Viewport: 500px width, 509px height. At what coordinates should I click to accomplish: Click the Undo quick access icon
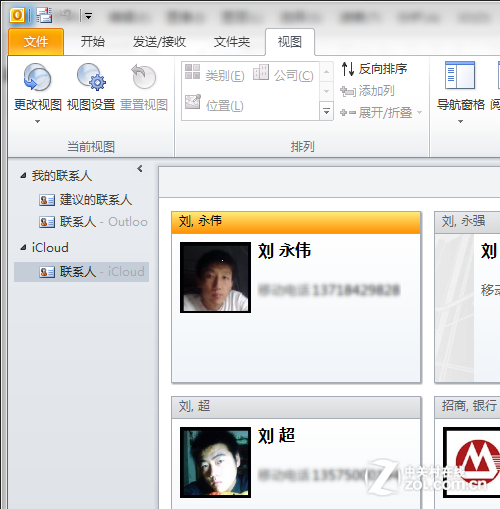pos(66,15)
